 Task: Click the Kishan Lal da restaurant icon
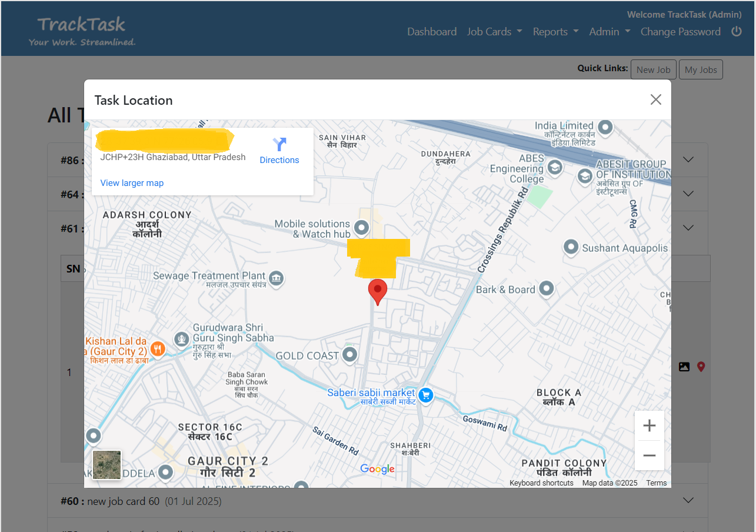tap(157, 350)
